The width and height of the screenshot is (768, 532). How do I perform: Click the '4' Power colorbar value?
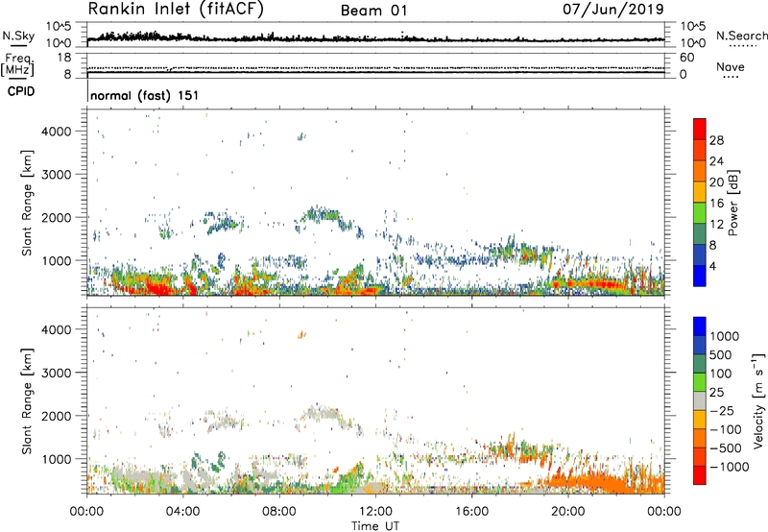click(x=713, y=267)
